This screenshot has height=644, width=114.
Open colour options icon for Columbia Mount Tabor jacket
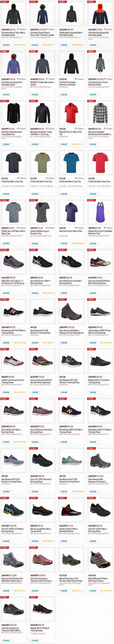[18, 29]
